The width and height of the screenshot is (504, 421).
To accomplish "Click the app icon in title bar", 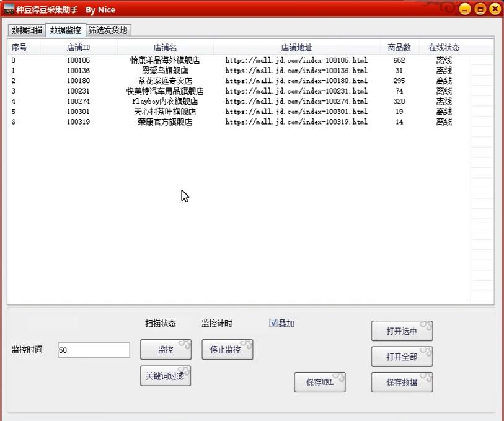I will [x=9, y=10].
